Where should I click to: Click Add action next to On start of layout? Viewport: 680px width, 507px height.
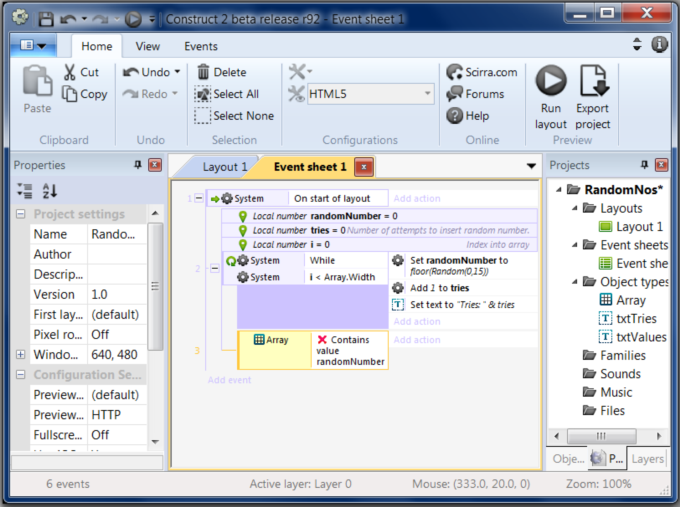click(417, 198)
